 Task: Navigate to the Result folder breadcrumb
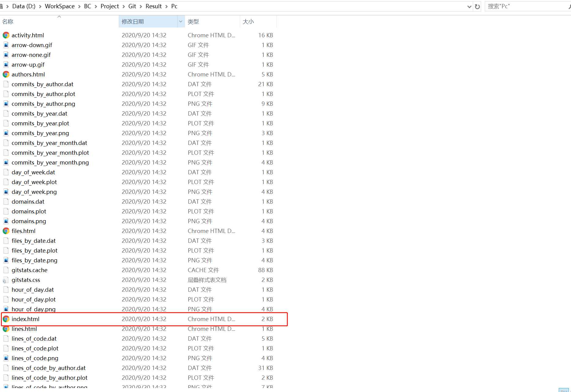click(x=154, y=6)
